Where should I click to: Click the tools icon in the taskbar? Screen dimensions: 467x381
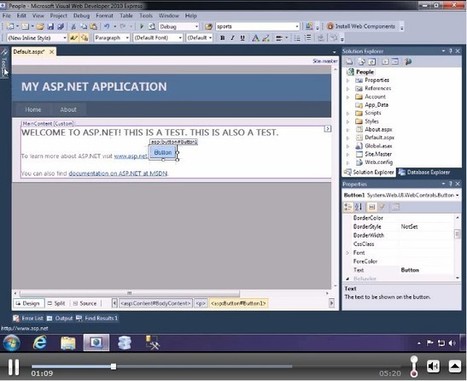click(x=153, y=343)
